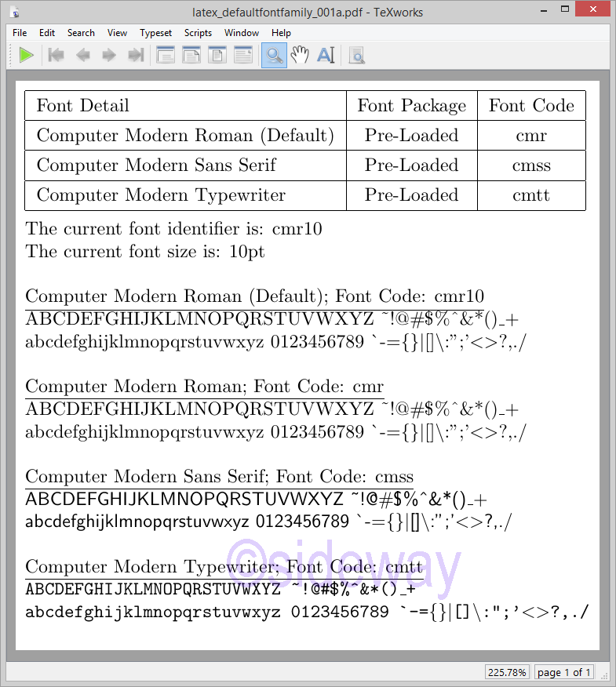Open the Help menu
The width and height of the screenshot is (616, 687).
pyautogui.click(x=281, y=33)
